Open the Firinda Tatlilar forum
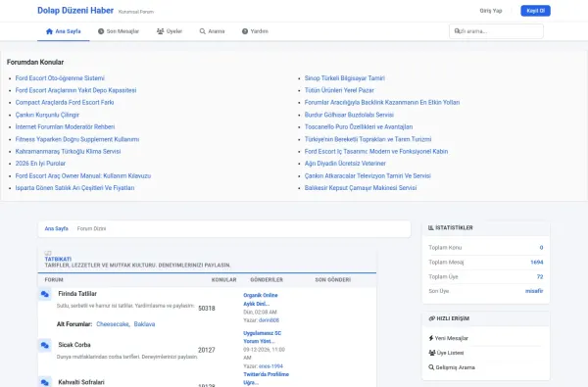This screenshot has height=387, width=588. click(x=77, y=294)
